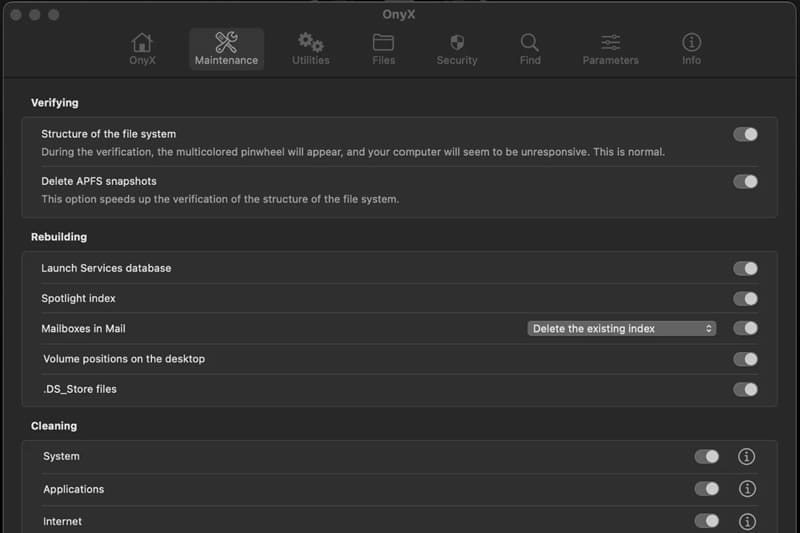Toggle Mailboxes in Mail switch

745,328
